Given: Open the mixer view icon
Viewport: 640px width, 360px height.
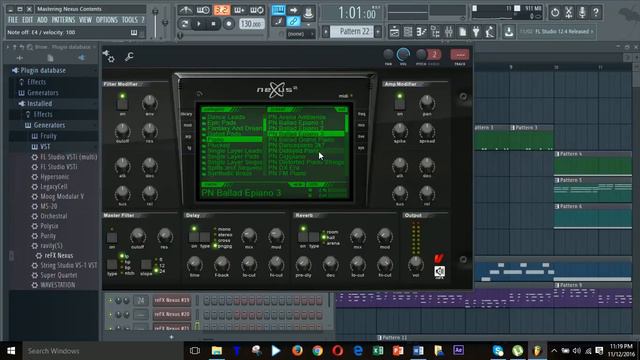Looking at the screenshot, I should tap(449, 31).
